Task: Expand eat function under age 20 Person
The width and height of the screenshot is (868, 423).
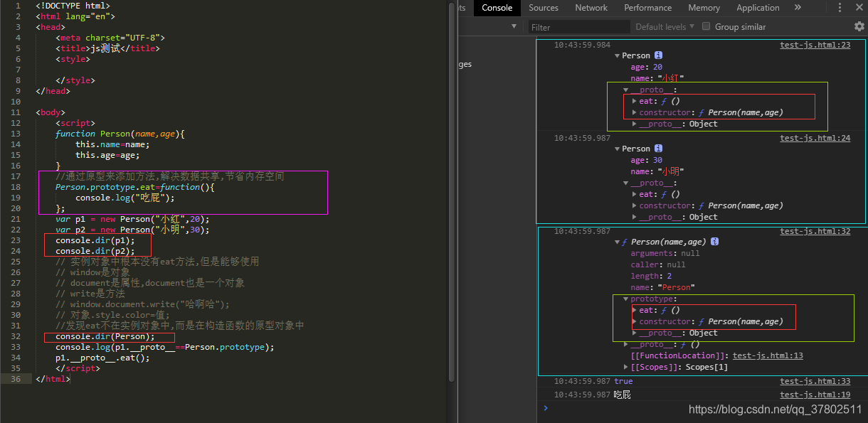Action: (635, 101)
